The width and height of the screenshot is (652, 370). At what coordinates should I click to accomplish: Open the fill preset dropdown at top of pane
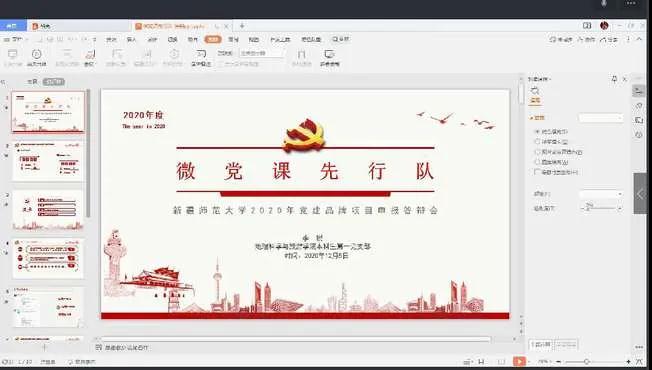click(601, 118)
